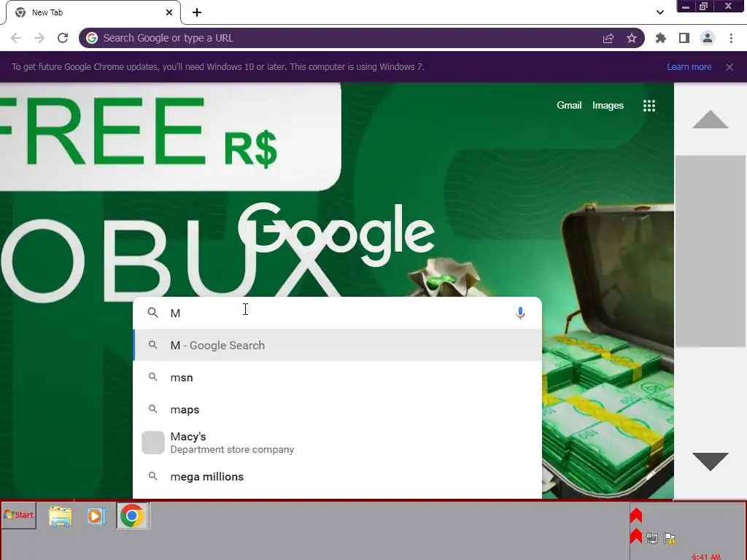Viewport: 747px width, 560px height.
Task: Open the Action Center flag icon
Action: [x=670, y=538]
